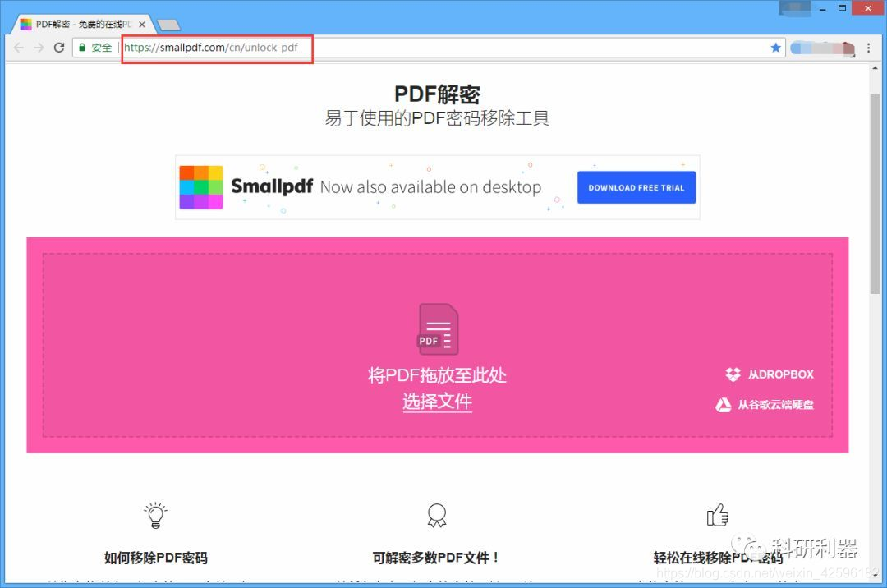The width and height of the screenshot is (887, 588).
Task: Click the PDF file icon in drop zone
Action: 438,329
